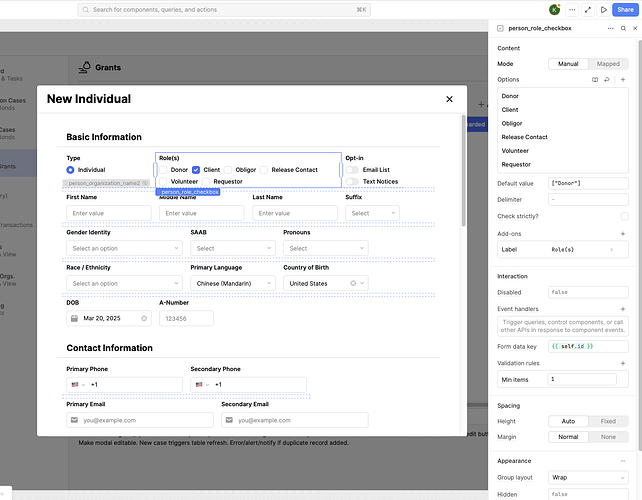This screenshot has width=642, height=500.
Task: Set Height to Fixed
Action: tap(608, 421)
